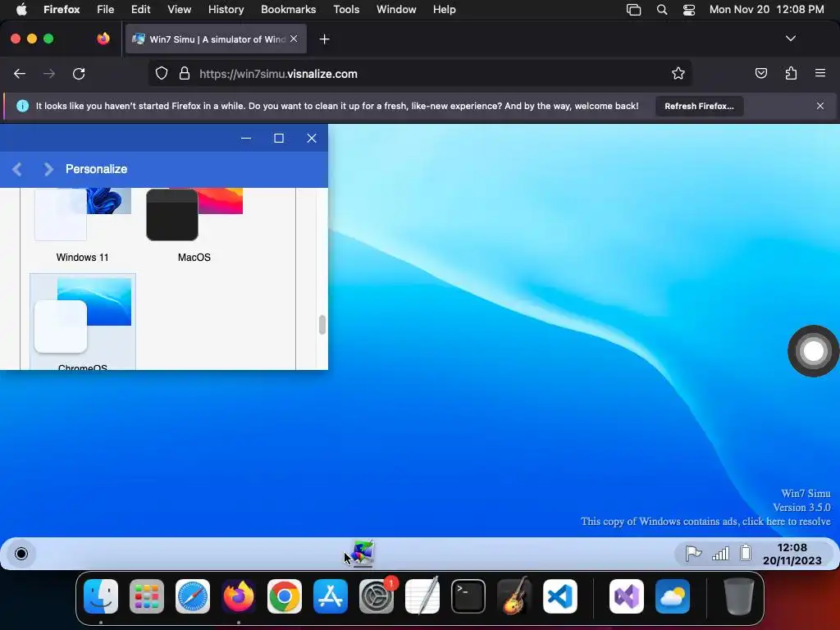Close the Personalize window
840x630 pixels.
[x=311, y=138]
